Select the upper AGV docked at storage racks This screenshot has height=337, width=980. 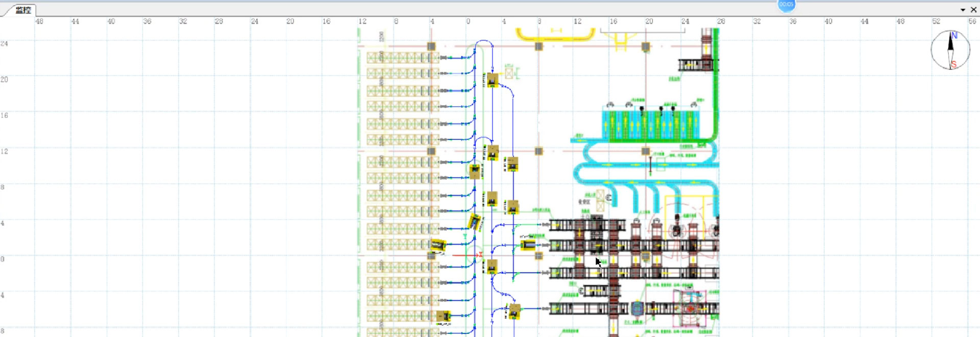[438, 245]
